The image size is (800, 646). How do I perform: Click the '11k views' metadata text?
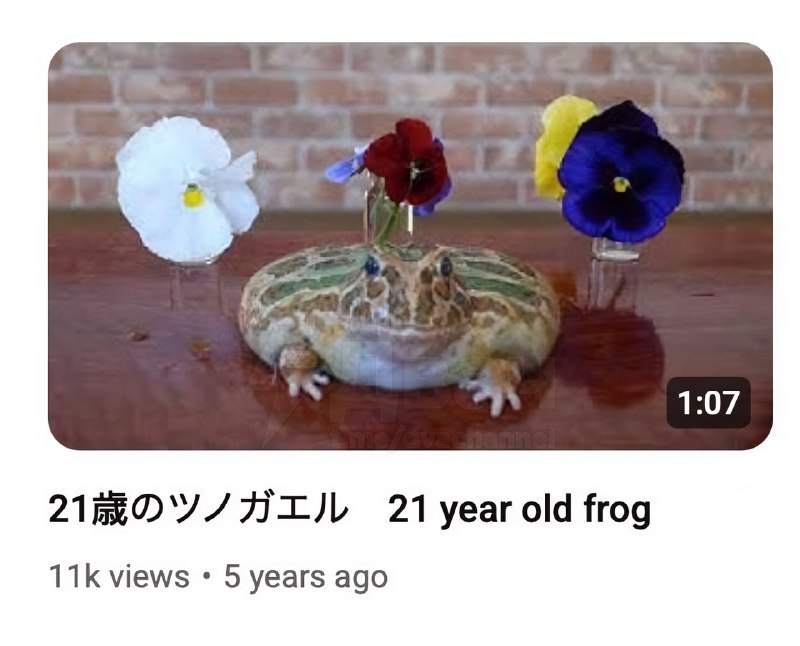(119, 577)
